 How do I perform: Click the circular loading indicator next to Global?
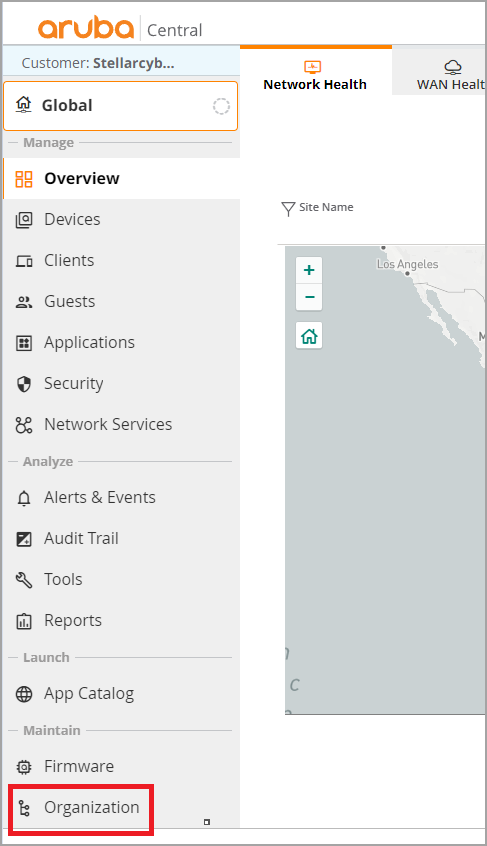[221, 106]
